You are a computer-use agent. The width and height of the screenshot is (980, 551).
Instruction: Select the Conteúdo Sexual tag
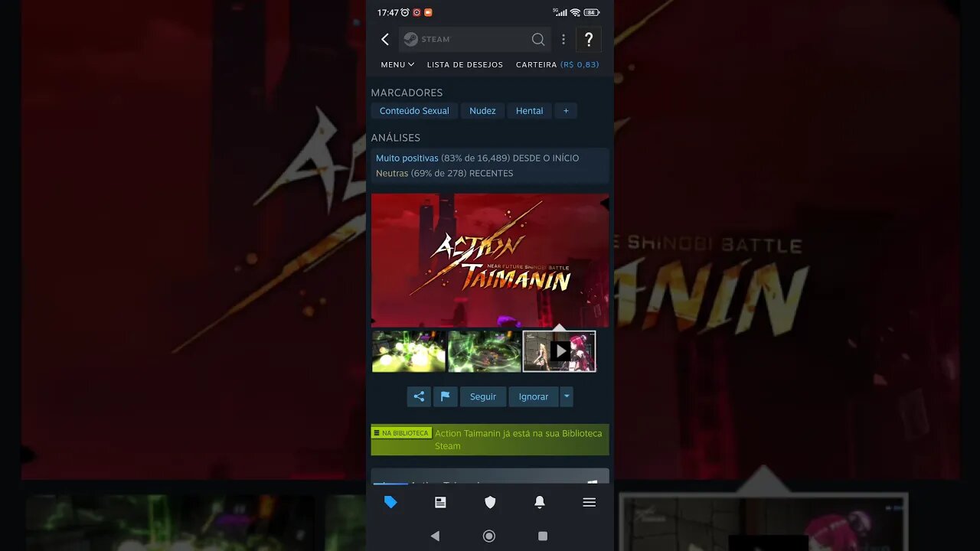414,111
